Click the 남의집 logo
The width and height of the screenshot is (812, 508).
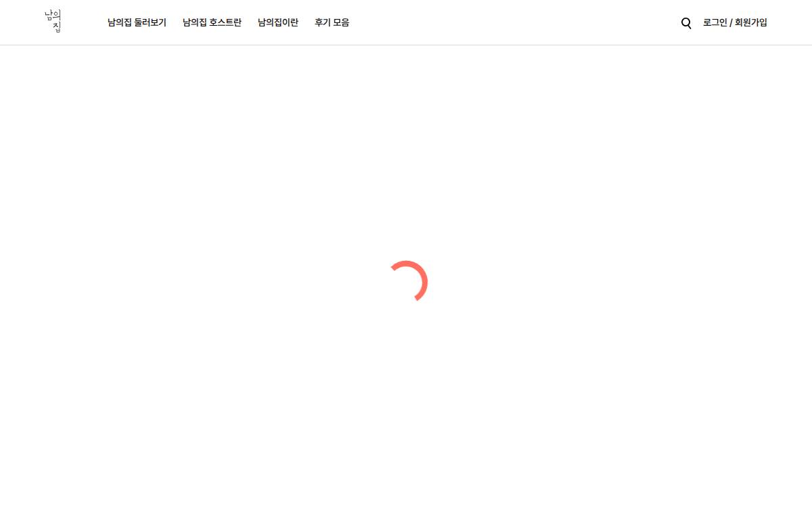pyautogui.click(x=53, y=22)
